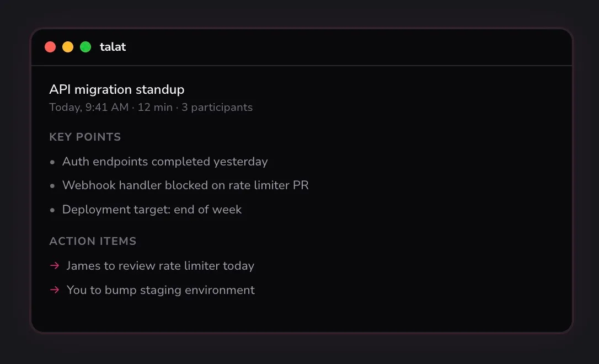Toggle completion on 'James to review rate limiter today'

tap(160, 265)
